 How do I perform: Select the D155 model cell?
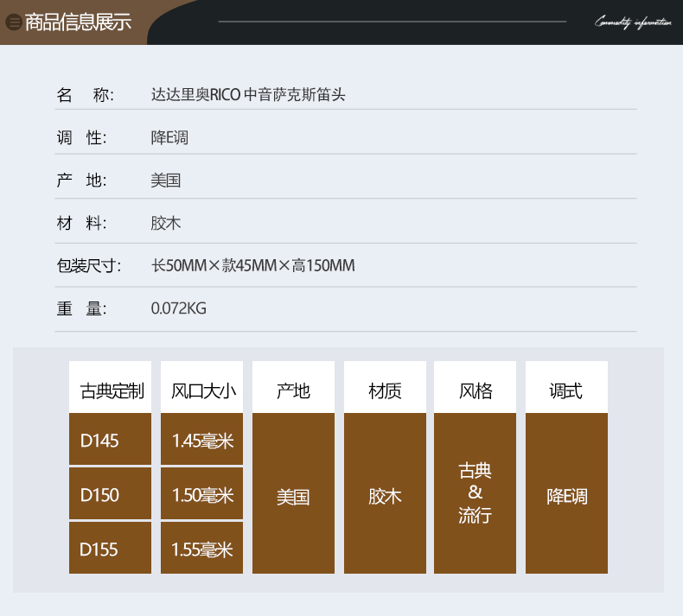click(110, 548)
